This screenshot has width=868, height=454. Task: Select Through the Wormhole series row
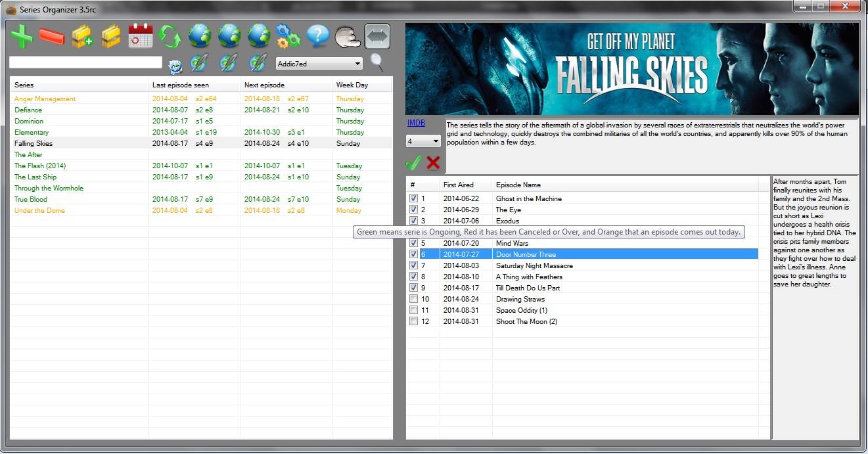coord(201,188)
